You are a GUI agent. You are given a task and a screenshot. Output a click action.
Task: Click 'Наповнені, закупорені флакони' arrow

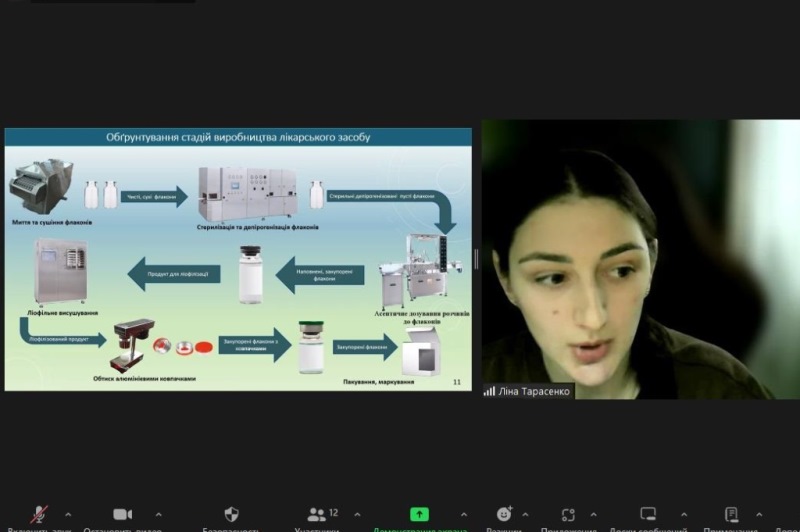[x=320, y=275]
